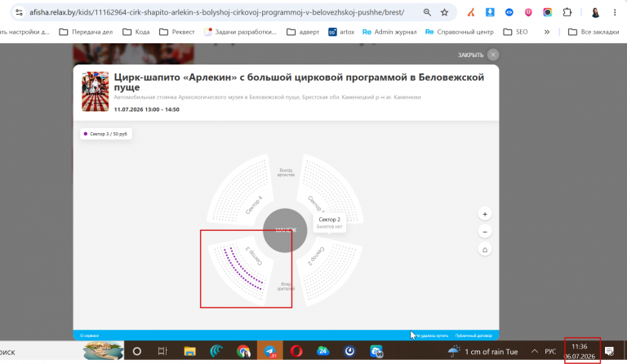Open the Справочный центр bookmark
The height and width of the screenshot is (364, 627).
pyautogui.click(x=459, y=32)
